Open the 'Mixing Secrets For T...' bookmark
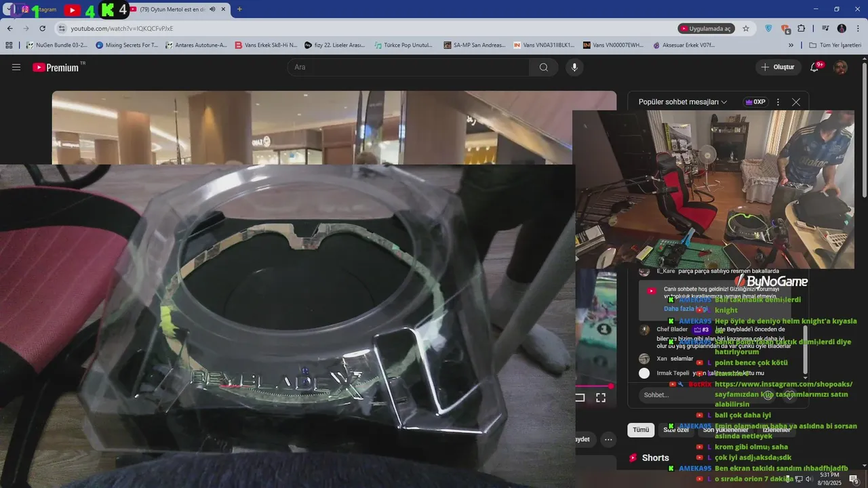Image resolution: width=868 pixels, height=488 pixels. (x=127, y=45)
